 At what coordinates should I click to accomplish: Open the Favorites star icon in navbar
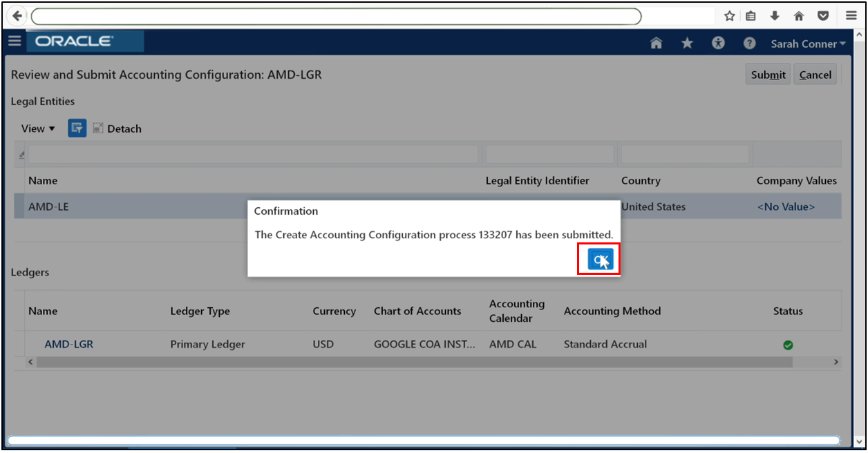click(x=687, y=42)
